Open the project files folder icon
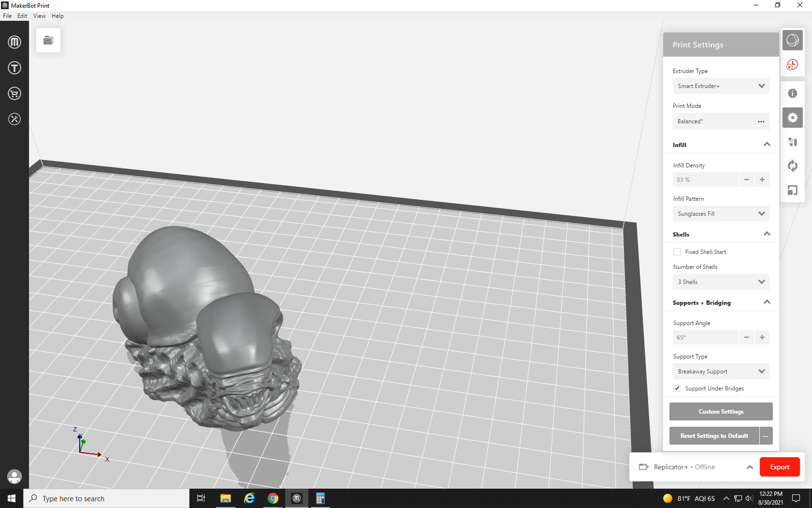812x508 pixels. (x=48, y=40)
